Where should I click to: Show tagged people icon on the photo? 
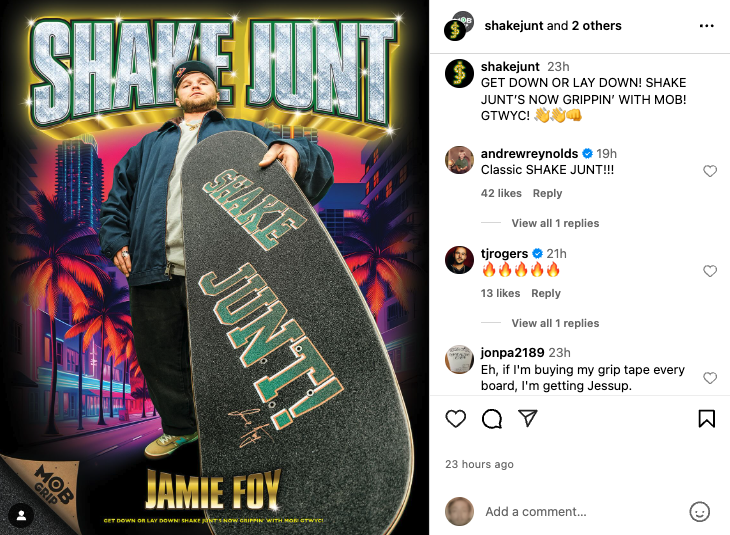tap(21, 515)
